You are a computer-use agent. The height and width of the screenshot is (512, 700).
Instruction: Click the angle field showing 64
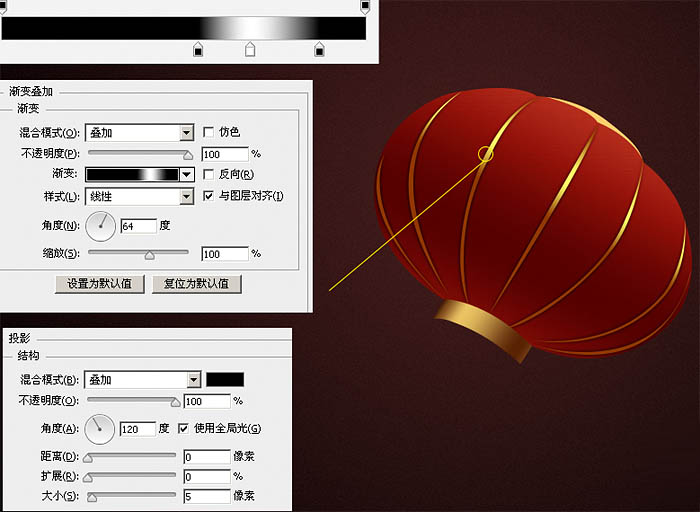[139, 226]
